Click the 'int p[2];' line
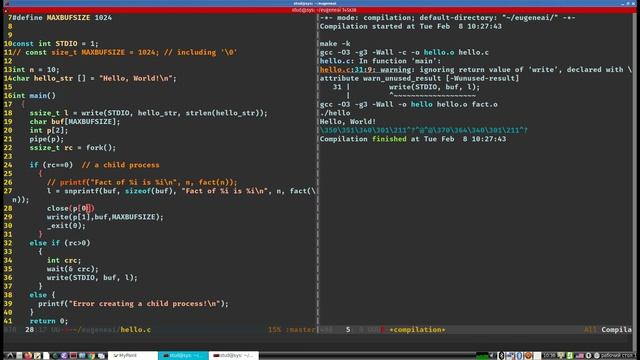Image resolution: width=640 pixels, height=360 pixels. tap(49, 130)
